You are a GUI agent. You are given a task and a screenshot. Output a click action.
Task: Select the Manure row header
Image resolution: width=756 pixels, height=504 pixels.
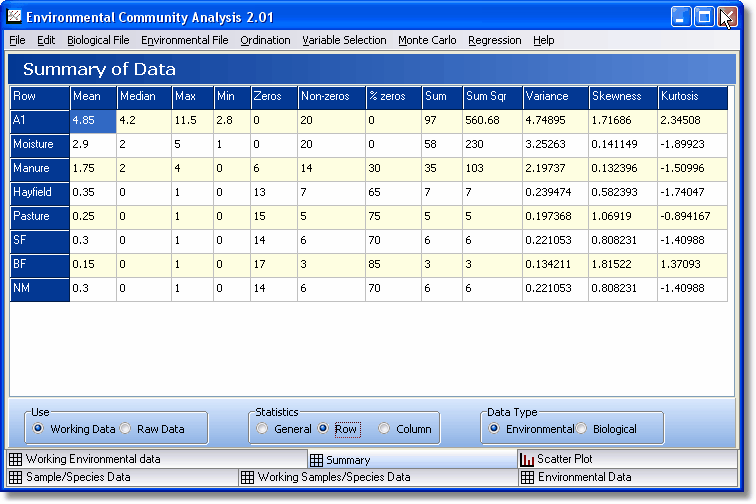(40, 170)
